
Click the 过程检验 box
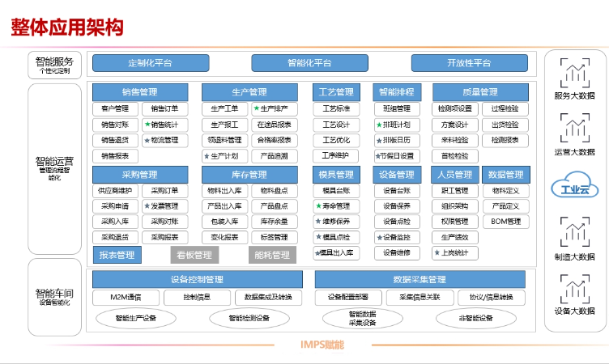click(x=505, y=108)
